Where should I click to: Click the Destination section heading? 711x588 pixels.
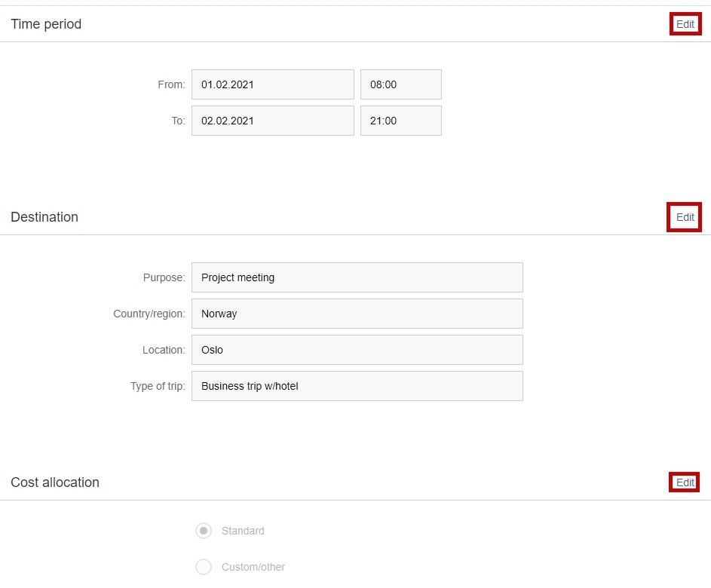point(44,217)
